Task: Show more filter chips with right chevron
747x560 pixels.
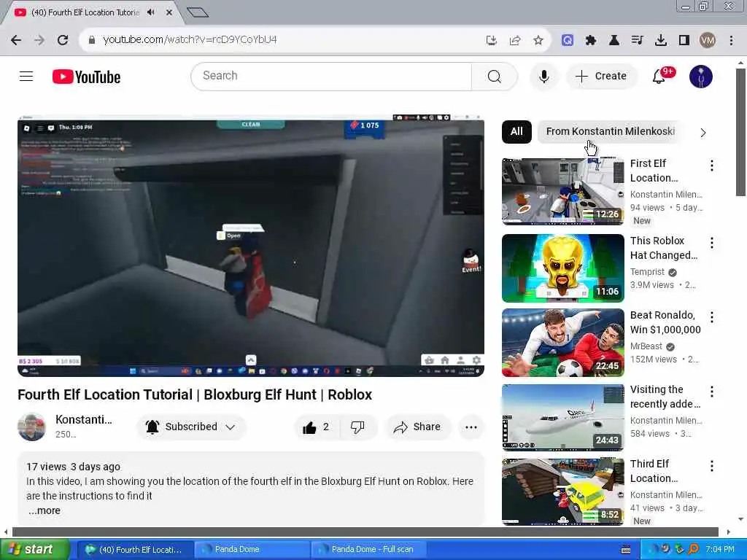Action: [x=703, y=133]
